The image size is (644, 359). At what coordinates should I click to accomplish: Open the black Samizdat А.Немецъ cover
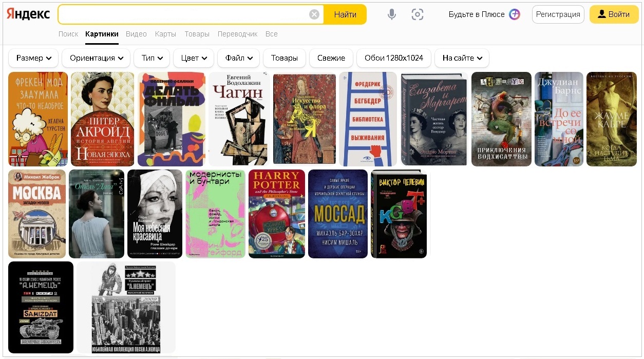click(41, 307)
